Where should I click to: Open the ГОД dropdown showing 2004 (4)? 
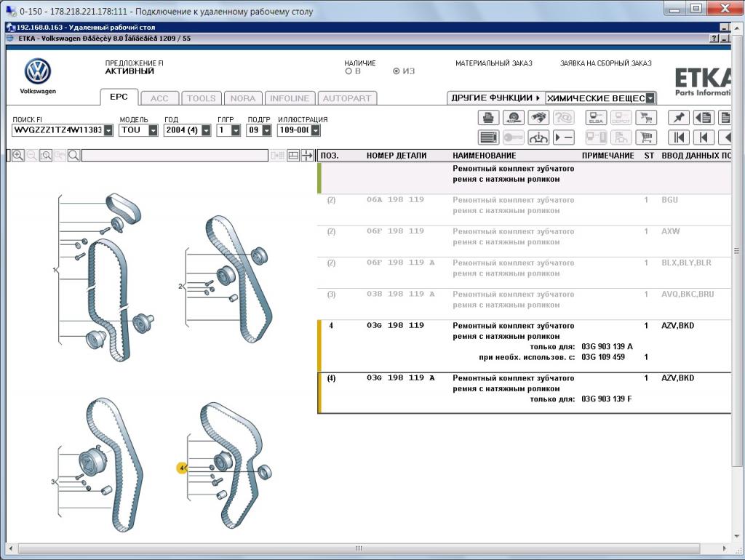click(x=206, y=130)
